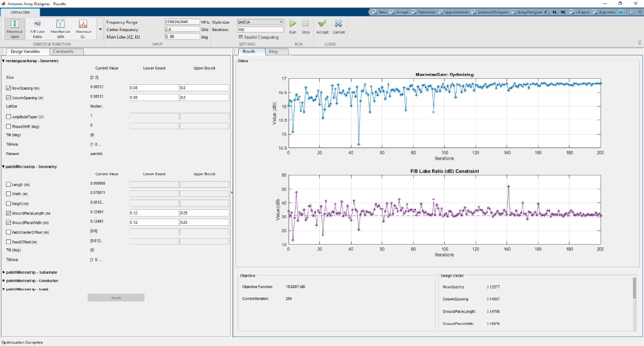This screenshot has height=346, width=644.
Task: Stop the optimizer run
Action: [305, 26]
